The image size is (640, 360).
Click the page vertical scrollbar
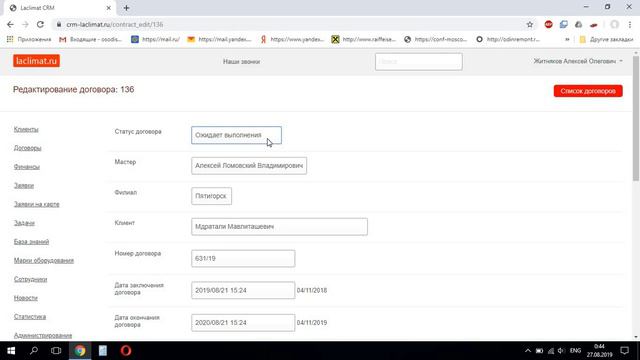(x=636, y=118)
